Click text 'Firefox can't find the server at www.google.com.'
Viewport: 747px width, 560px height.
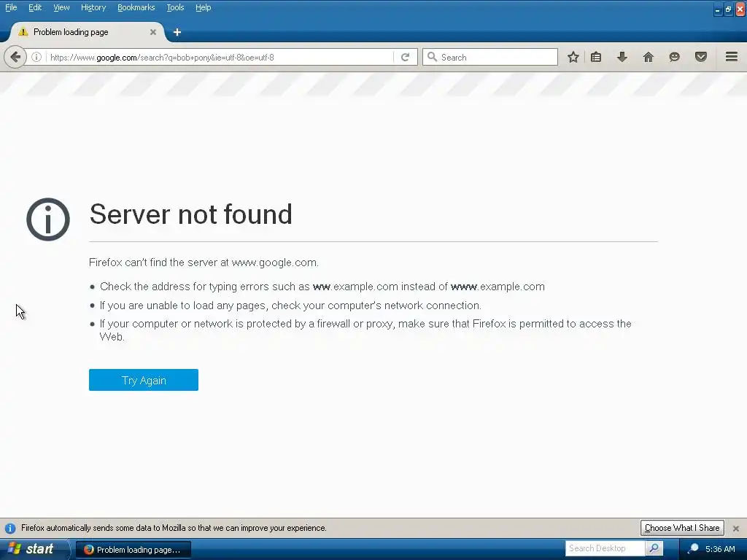204,262
